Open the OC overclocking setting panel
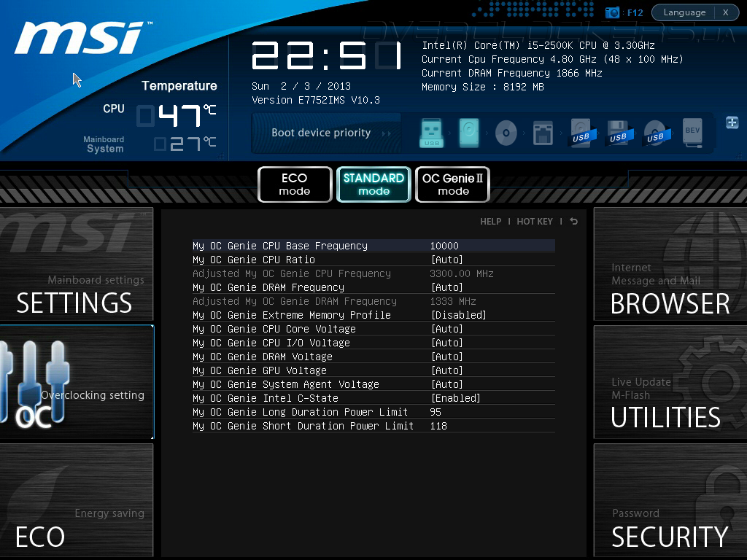This screenshot has height=560, width=747. [x=76, y=382]
